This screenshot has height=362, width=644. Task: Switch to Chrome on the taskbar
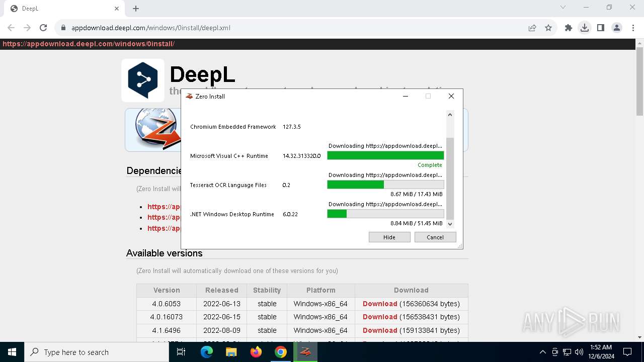[x=281, y=352]
